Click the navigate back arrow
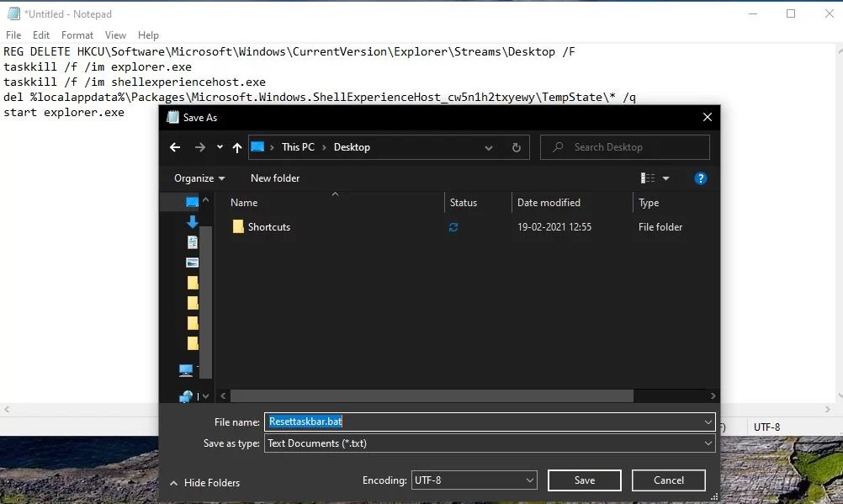The width and height of the screenshot is (843, 504). click(x=174, y=147)
